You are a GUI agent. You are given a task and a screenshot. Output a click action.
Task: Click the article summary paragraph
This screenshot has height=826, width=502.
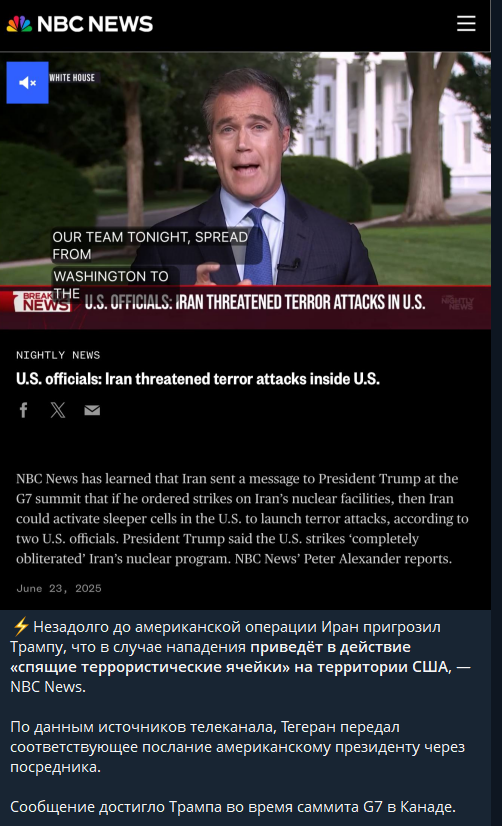tap(242, 518)
